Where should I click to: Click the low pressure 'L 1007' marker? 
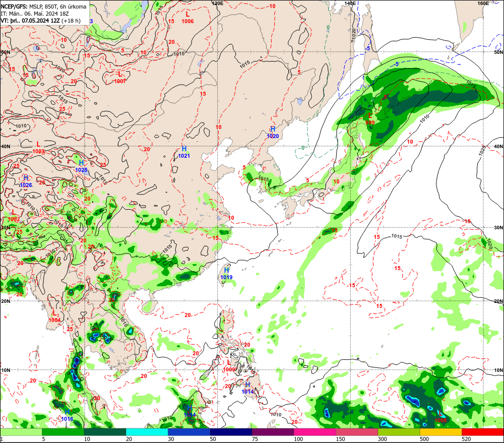[x=120, y=78]
